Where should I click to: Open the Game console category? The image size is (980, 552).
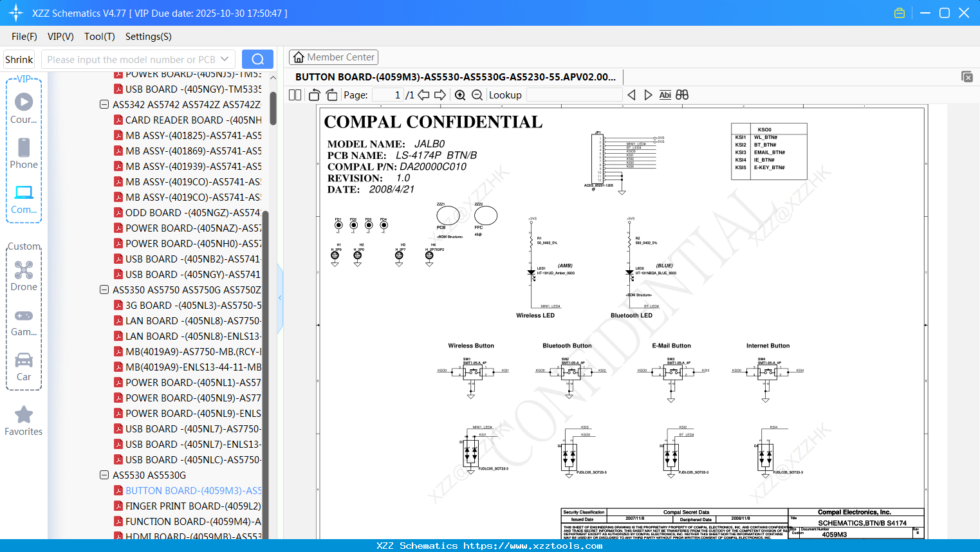tap(24, 322)
